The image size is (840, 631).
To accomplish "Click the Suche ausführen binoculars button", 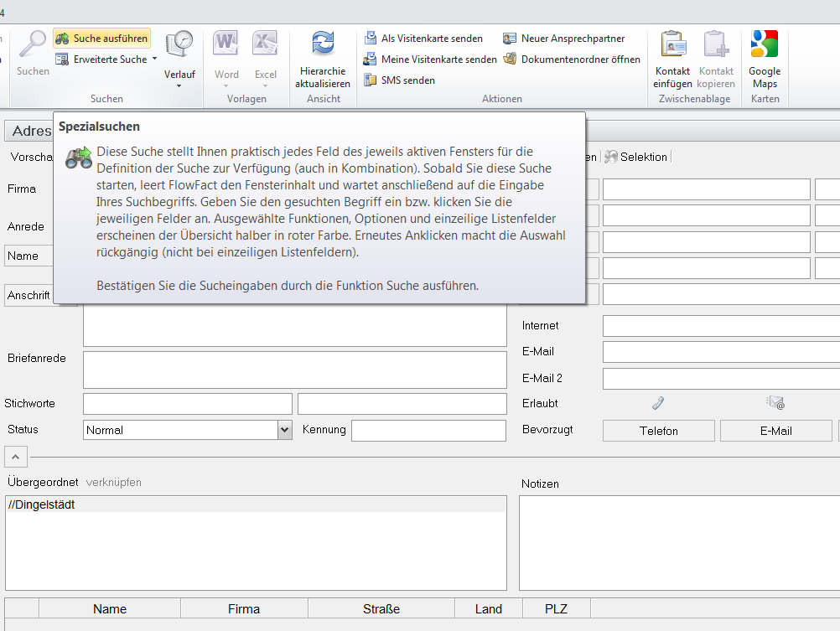I will click(101, 39).
